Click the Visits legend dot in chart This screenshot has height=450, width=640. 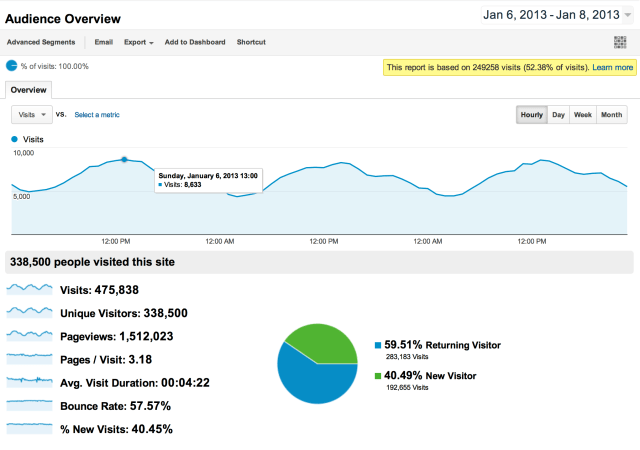15,139
